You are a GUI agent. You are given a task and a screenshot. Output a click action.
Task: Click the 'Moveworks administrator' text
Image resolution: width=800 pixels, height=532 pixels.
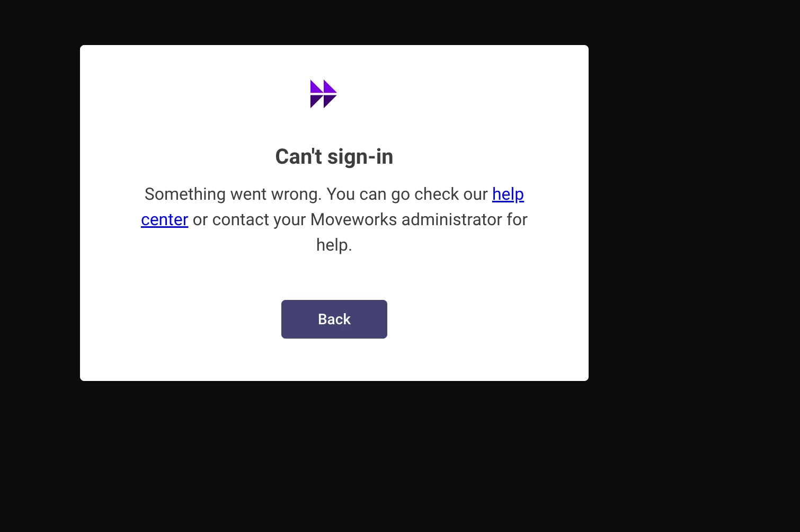(x=406, y=219)
